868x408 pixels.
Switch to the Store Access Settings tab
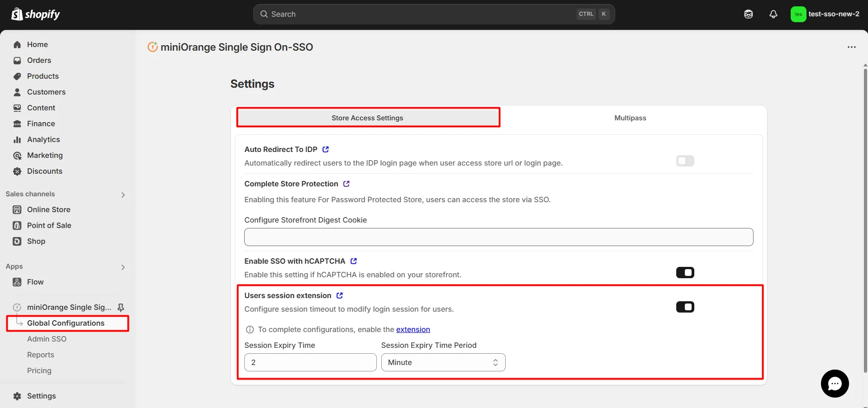coord(367,118)
